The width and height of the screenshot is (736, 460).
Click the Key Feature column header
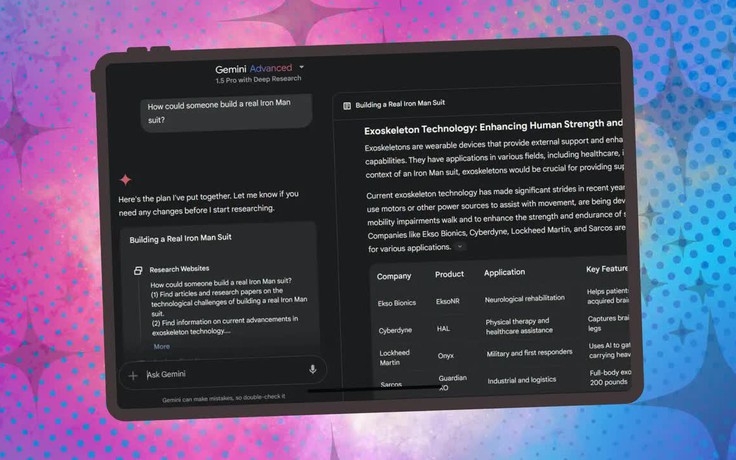(604, 270)
